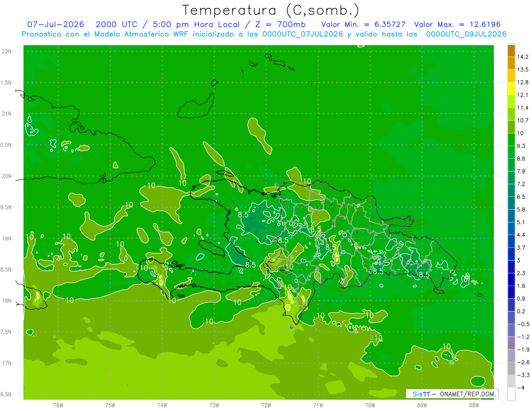Click the latitude axis label "18N"
This screenshot has width=532, height=411.
pyautogui.click(x=7, y=301)
